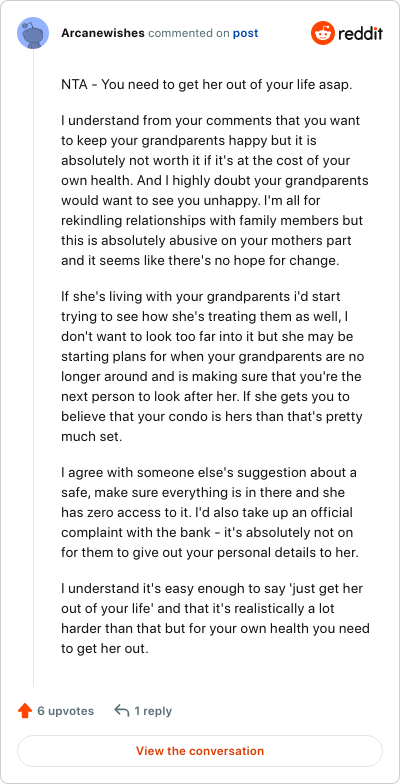
Task: Open the Arcanewishes user avatar
Action: 33,33
